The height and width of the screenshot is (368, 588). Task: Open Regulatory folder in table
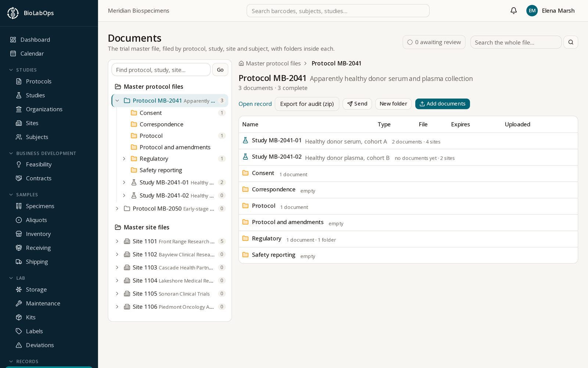point(408,239)
